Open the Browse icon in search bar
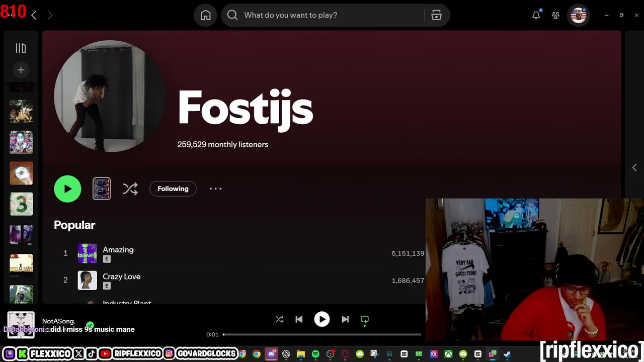This screenshot has width=644, height=362. (436, 15)
